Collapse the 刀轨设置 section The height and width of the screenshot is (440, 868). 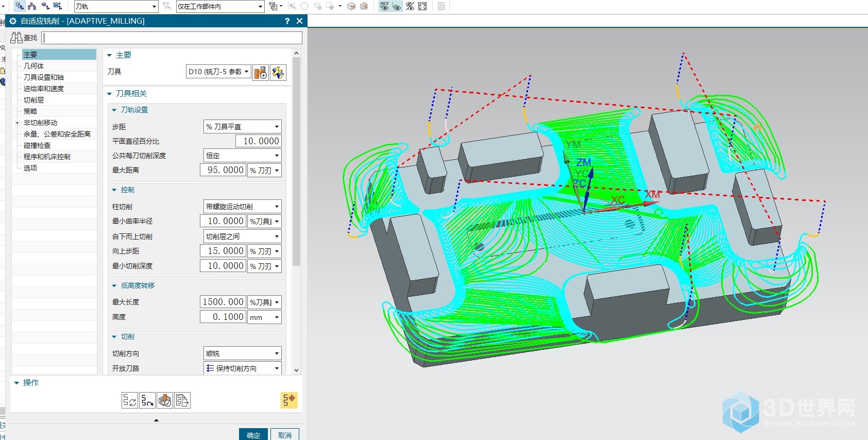(x=114, y=110)
